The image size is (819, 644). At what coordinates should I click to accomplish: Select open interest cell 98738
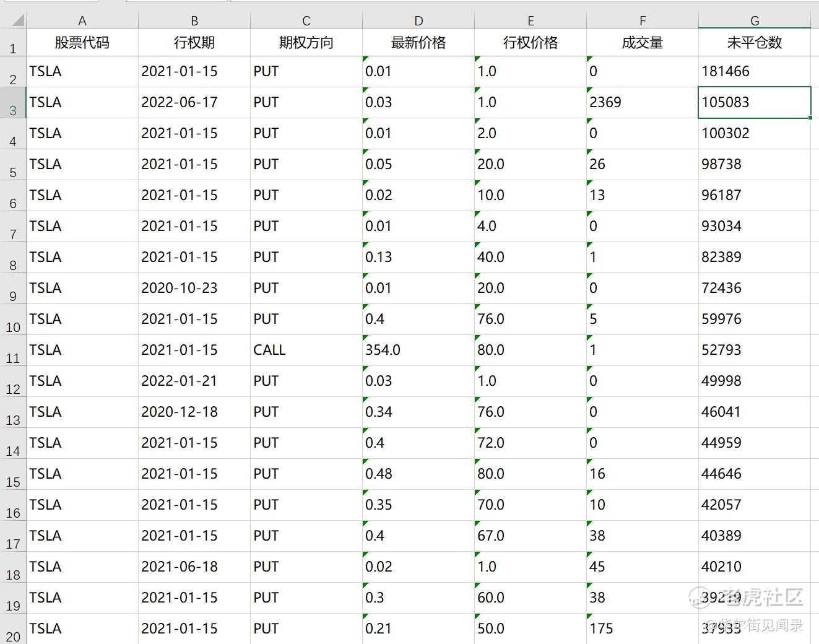754,164
